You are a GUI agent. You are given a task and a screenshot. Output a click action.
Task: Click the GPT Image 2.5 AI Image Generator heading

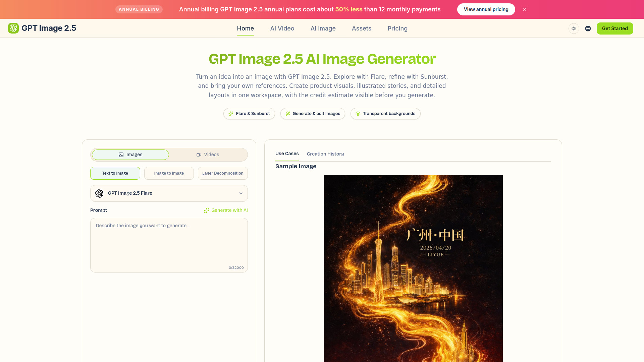[x=322, y=59]
